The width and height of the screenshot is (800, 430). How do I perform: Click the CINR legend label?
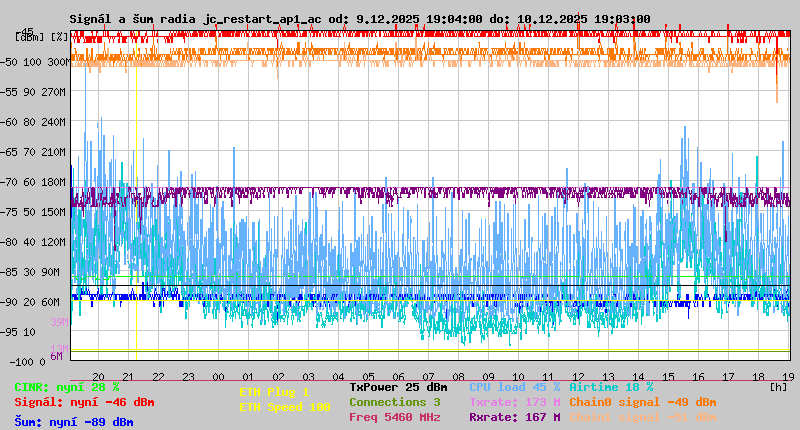(67, 387)
